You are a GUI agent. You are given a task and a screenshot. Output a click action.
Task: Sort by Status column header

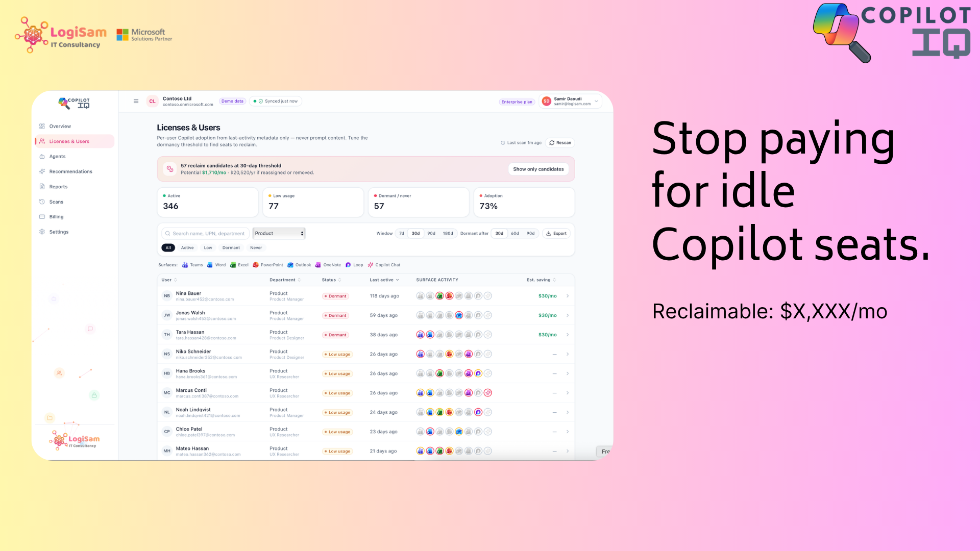[x=331, y=280]
